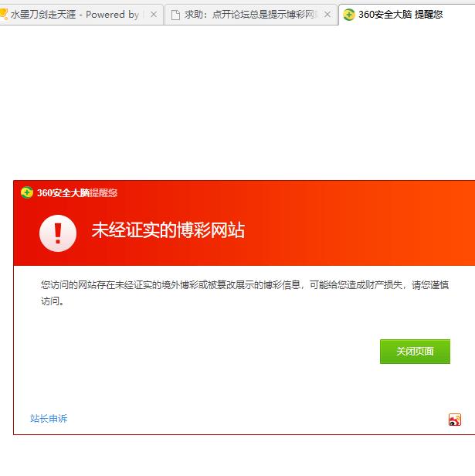
Task: Click the green 关闭页面 button
Action: pos(415,352)
